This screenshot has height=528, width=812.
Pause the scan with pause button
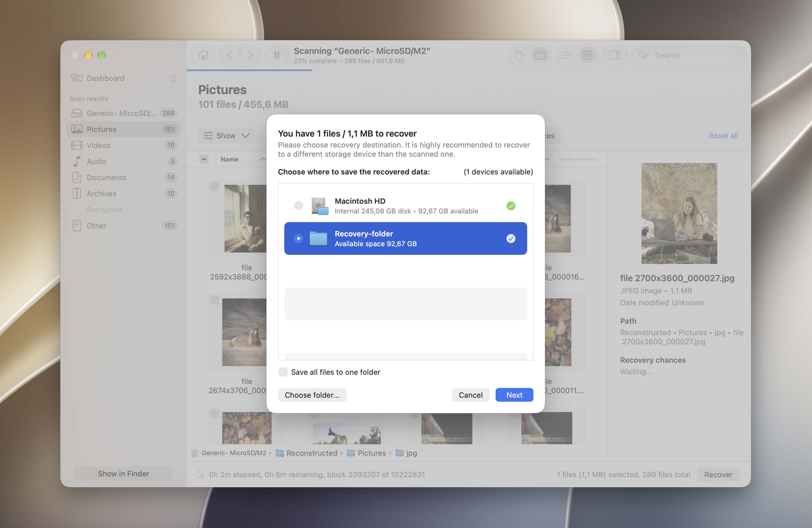pyautogui.click(x=277, y=55)
